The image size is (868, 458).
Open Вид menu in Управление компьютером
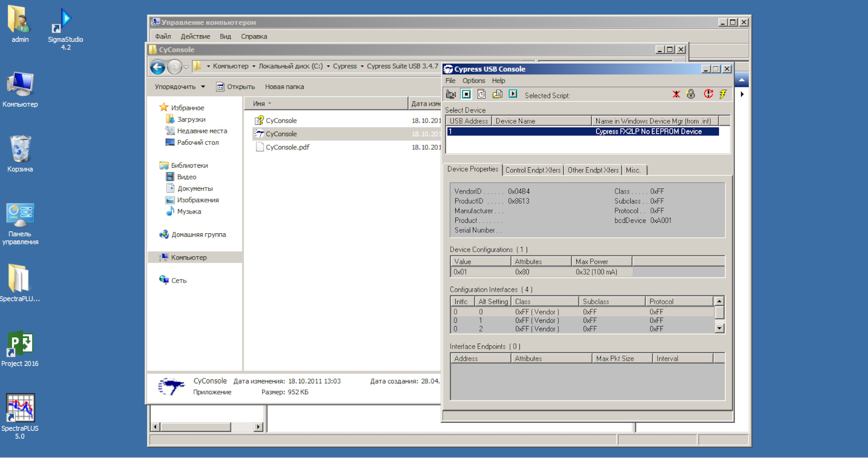pos(225,36)
